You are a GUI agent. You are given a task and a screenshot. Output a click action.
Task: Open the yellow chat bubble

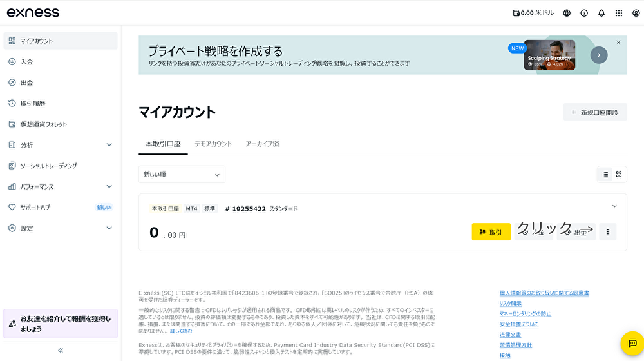coord(632,344)
